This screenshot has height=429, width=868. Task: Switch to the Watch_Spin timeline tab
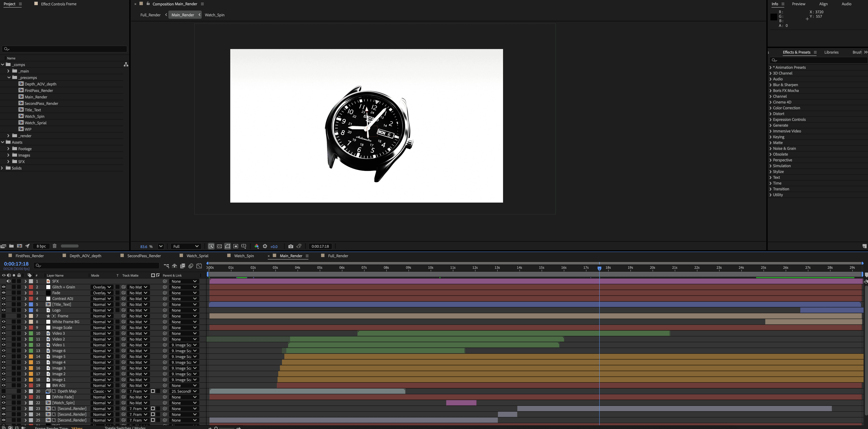coord(244,256)
